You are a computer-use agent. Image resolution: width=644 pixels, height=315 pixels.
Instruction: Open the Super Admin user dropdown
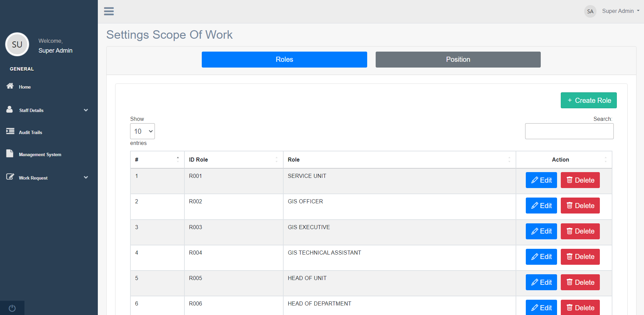pyautogui.click(x=621, y=11)
